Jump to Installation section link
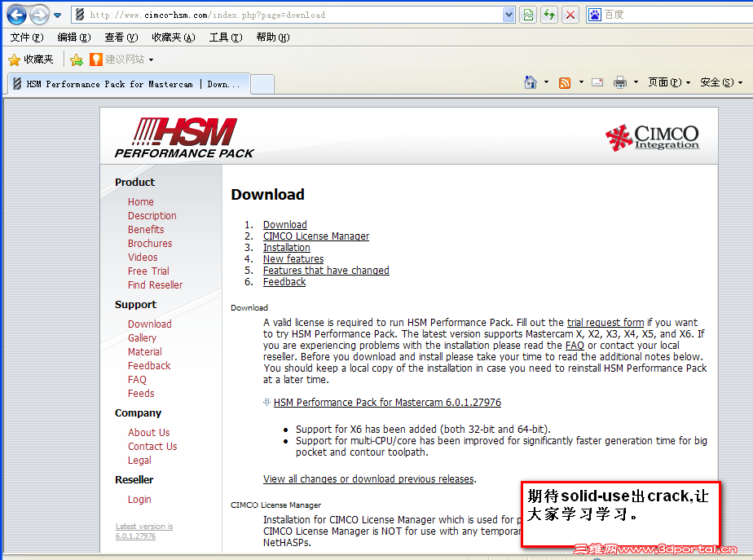 coord(287,248)
